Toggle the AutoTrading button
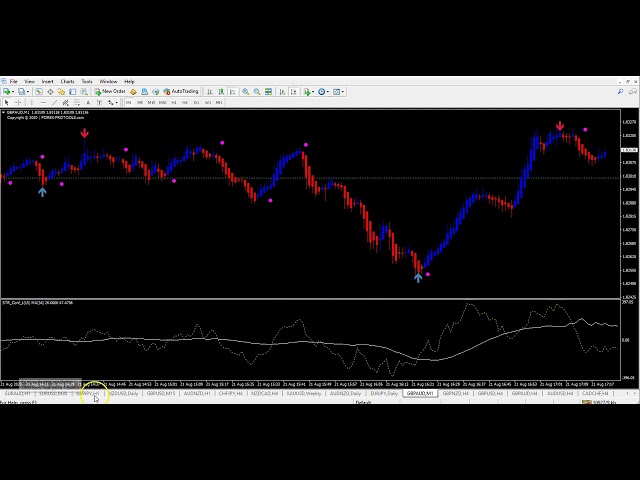 [x=181, y=91]
